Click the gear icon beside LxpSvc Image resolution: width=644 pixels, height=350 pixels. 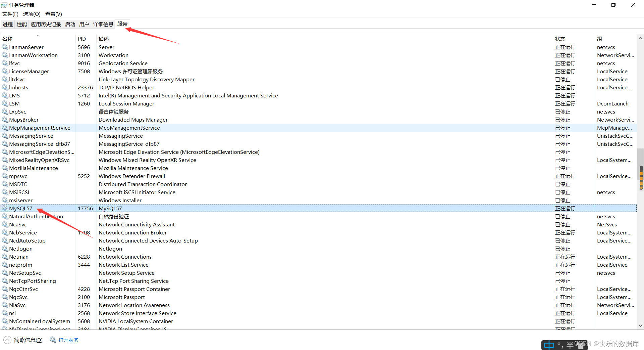tap(5, 112)
